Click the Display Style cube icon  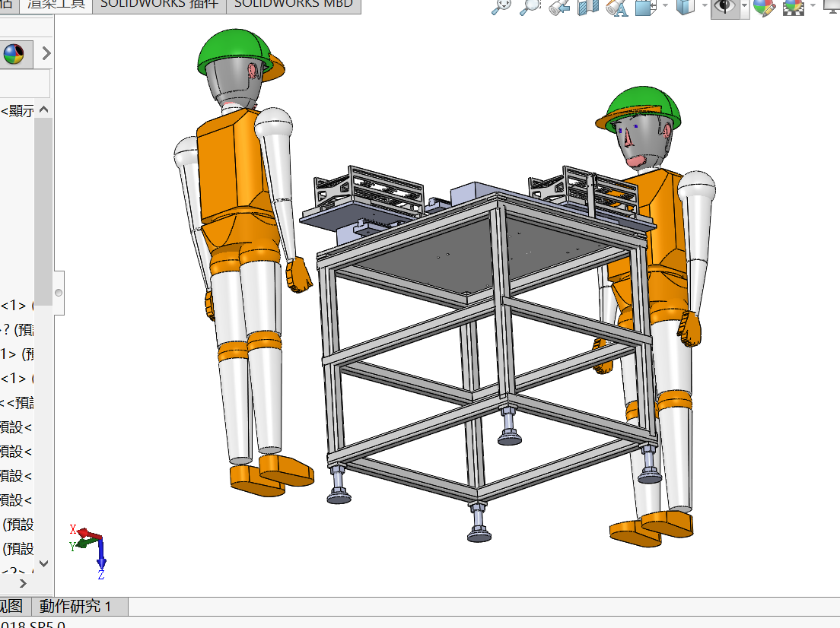686,7
